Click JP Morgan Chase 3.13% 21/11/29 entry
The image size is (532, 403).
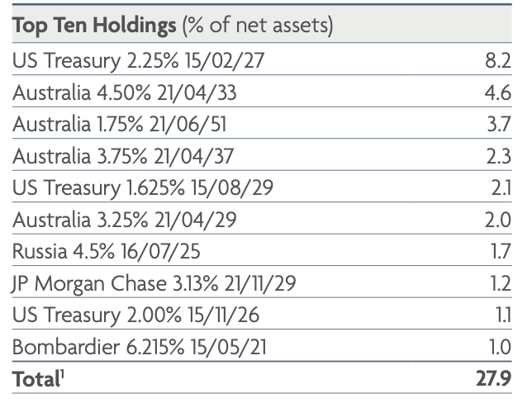[154, 284]
